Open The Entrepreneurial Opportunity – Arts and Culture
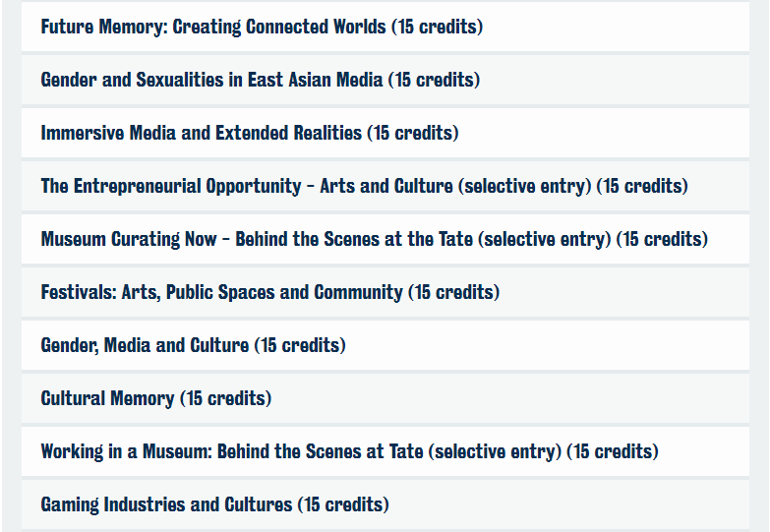This screenshot has width=770, height=532. coord(385,186)
